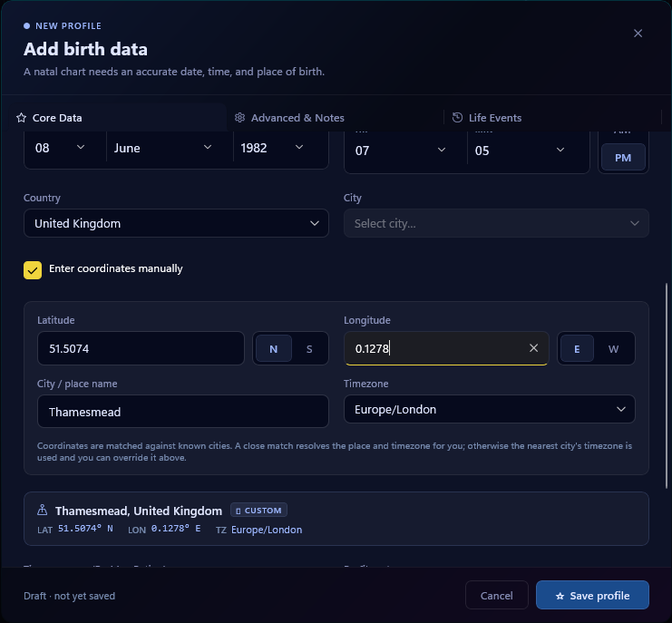Open the year dropdown showing 1982
The height and width of the screenshot is (623, 672).
click(281, 148)
